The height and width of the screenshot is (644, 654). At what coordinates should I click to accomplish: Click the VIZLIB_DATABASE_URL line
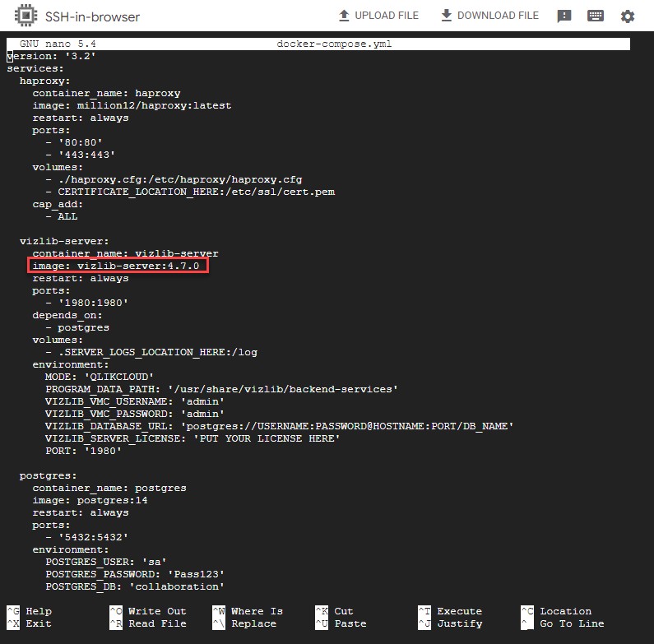click(280, 426)
